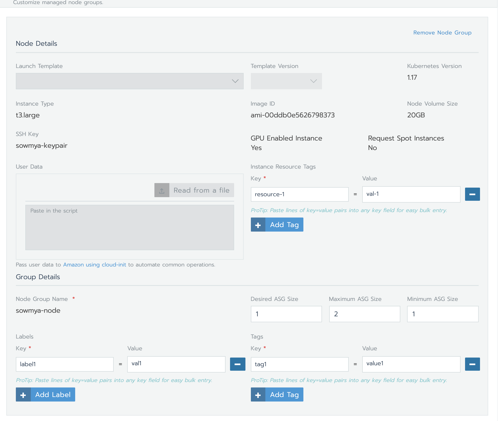The width and height of the screenshot is (504, 421).
Task: Click Remove Node Group
Action: [x=442, y=32]
